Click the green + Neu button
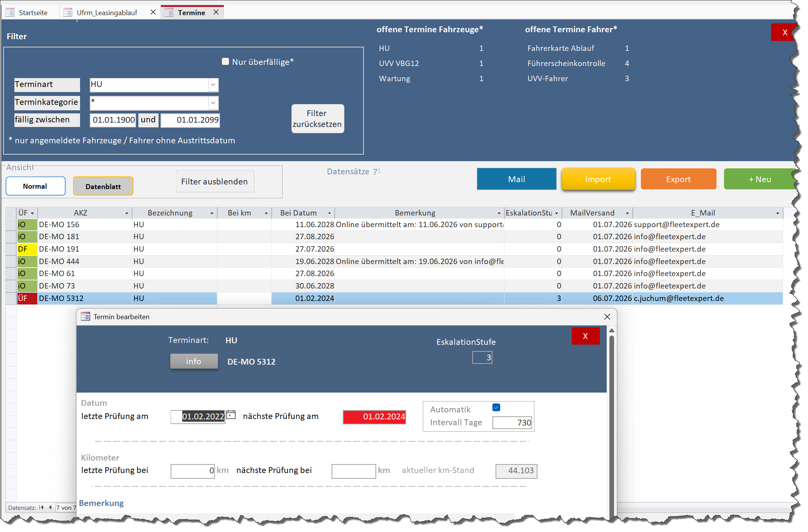808x532 pixels. pyautogui.click(x=759, y=179)
